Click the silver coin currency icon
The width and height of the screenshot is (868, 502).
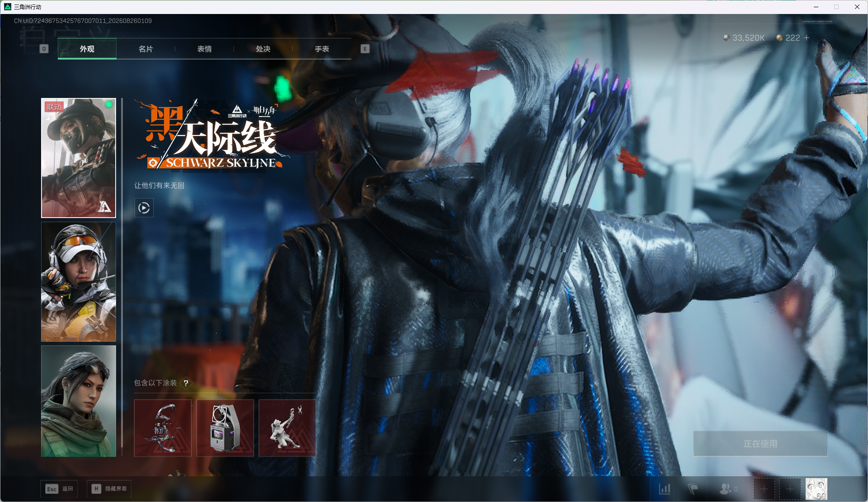[726, 38]
